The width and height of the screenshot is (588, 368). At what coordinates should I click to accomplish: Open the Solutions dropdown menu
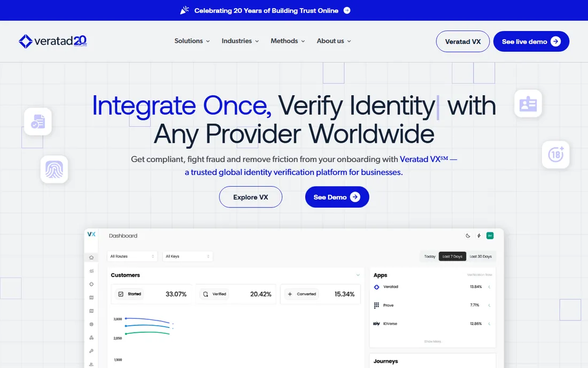coord(192,41)
